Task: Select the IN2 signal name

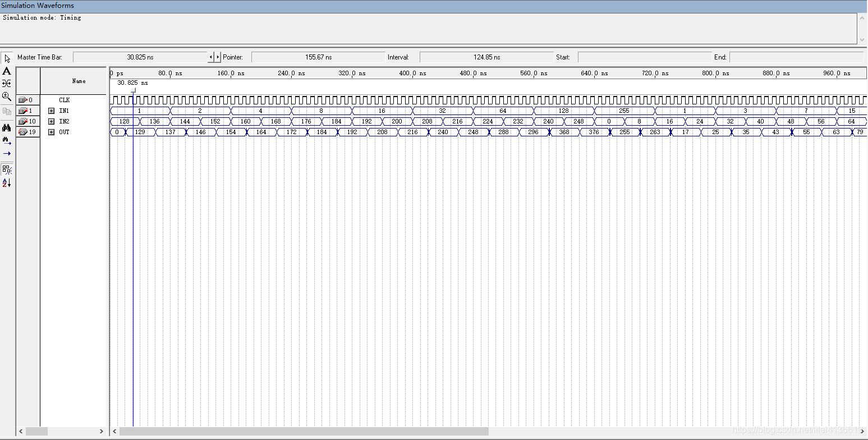Action: [64, 121]
